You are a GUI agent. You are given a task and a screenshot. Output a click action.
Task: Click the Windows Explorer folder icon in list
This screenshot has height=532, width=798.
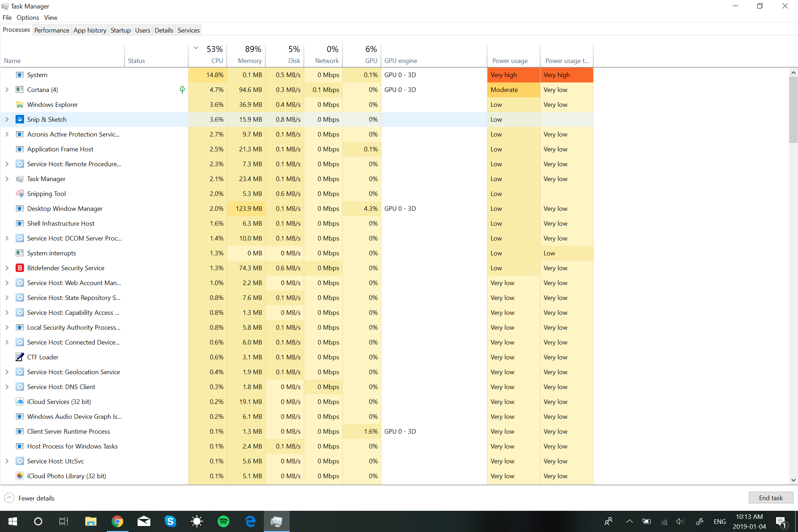(20, 105)
